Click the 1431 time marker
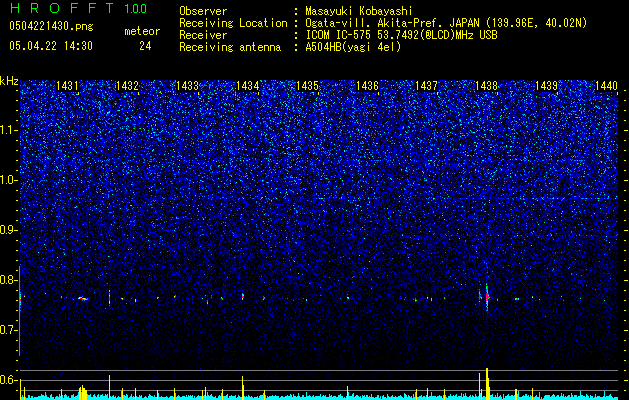Viewport: 629px width, 400px height. click(67, 86)
